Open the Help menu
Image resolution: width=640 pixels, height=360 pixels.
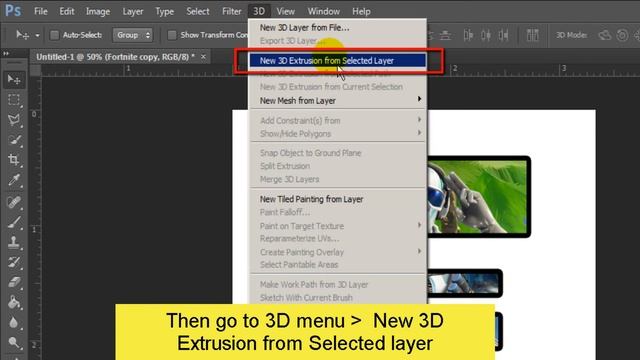(361, 11)
